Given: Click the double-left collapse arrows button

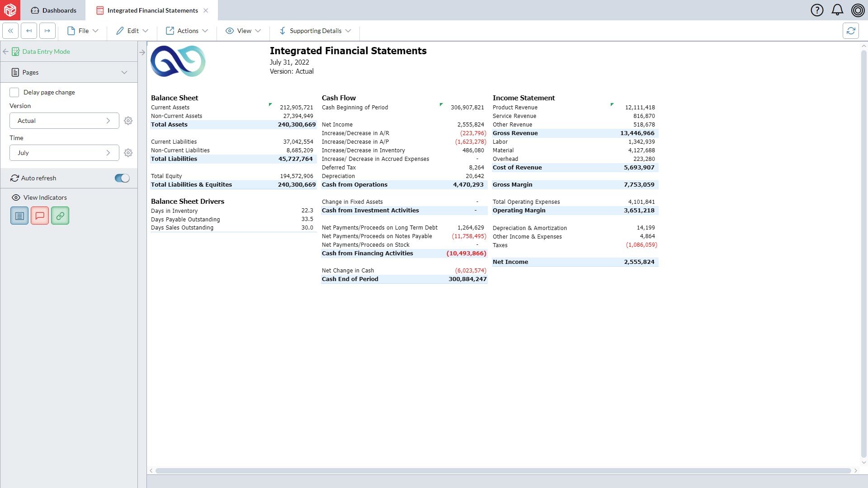Looking at the screenshot, I should (10, 31).
